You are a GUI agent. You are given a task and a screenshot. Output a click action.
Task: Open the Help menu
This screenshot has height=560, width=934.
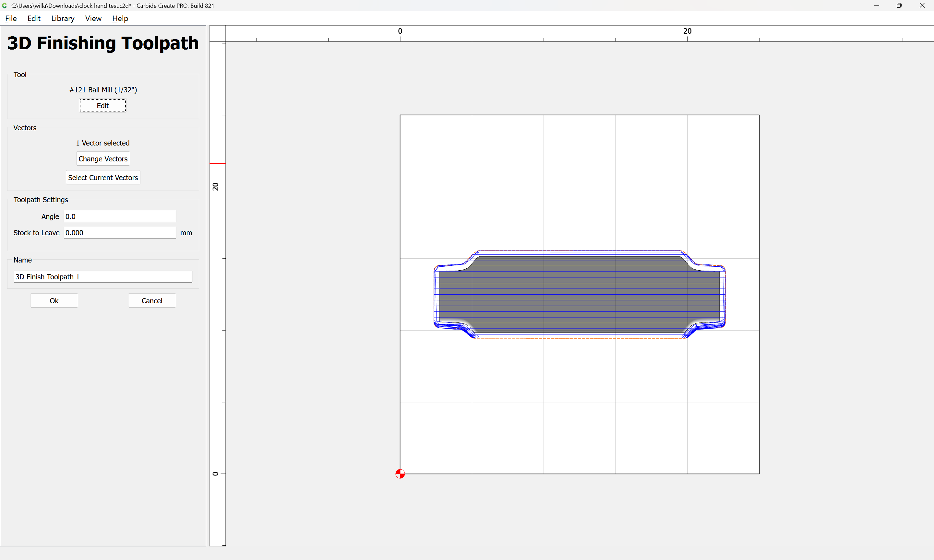coord(120,18)
